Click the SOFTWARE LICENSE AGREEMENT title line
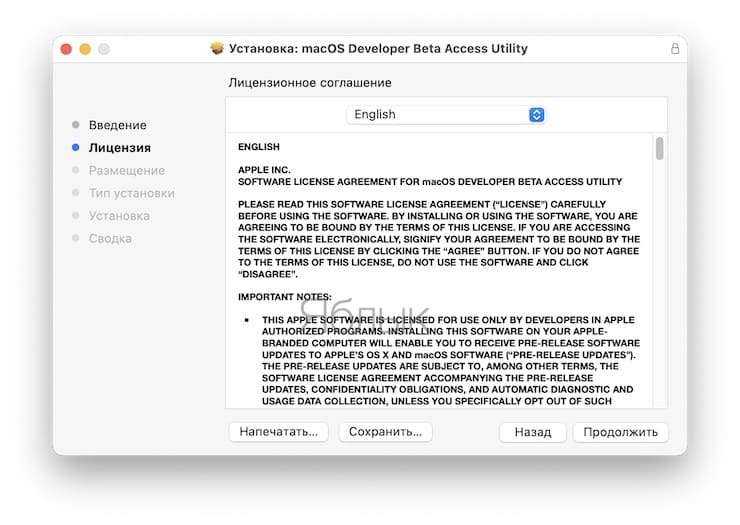Viewport: 740px width, 525px height. tap(430, 182)
